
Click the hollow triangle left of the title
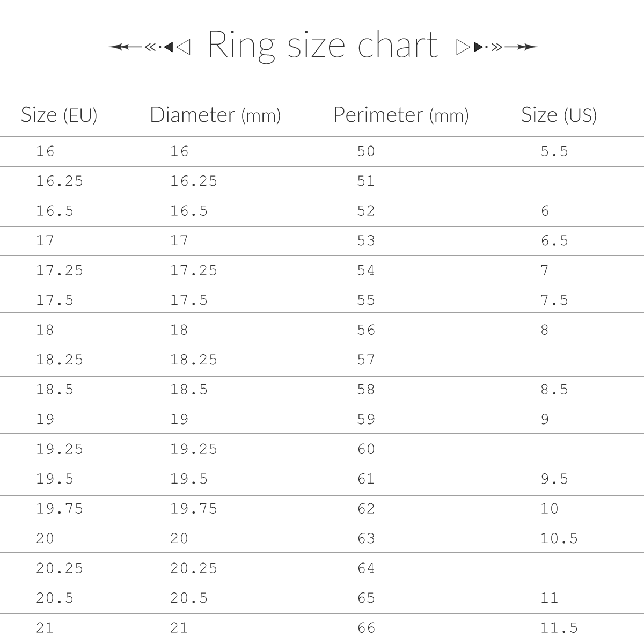click(x=183, y=47)
